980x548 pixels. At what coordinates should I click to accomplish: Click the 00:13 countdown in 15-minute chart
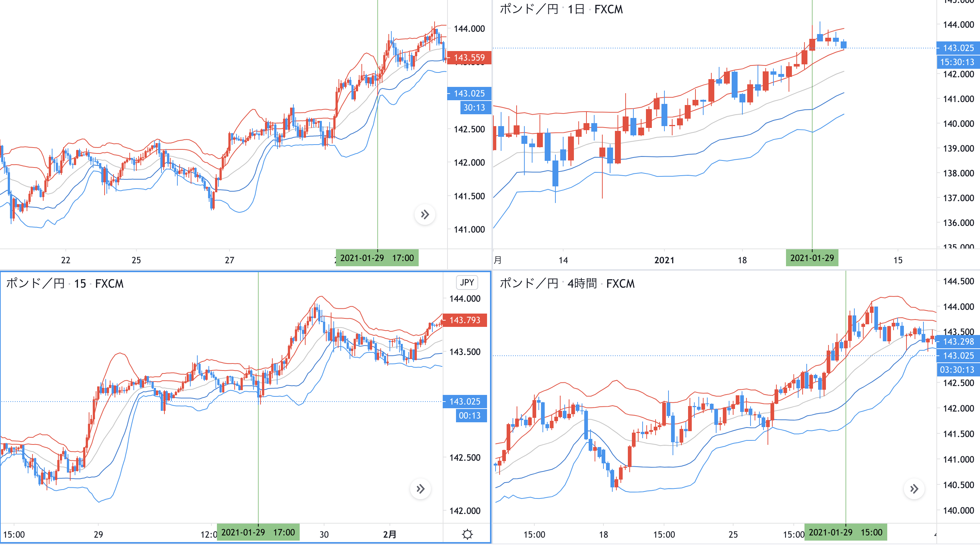(x=469, y=416)
